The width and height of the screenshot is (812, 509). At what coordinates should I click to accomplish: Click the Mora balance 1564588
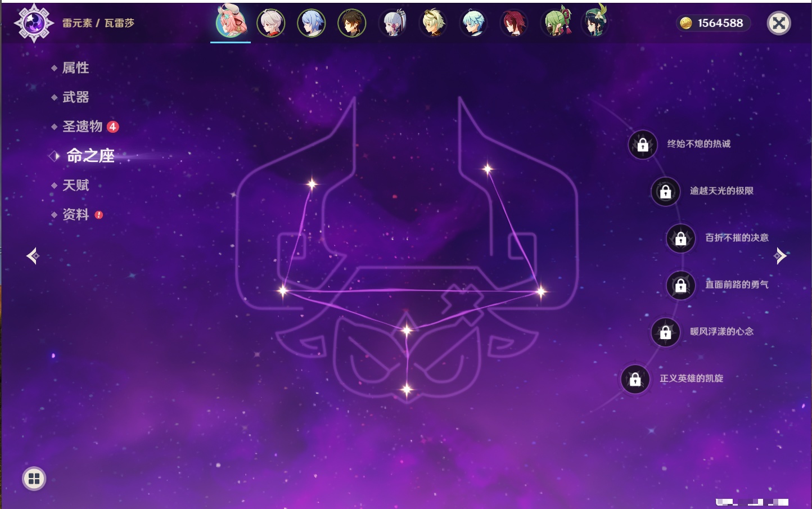click(x=713, y=23)
